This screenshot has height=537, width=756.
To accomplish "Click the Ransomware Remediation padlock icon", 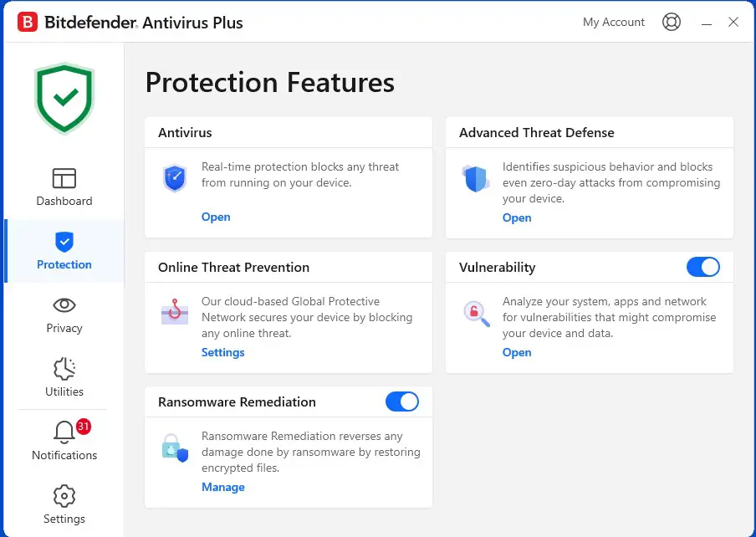I will (175, 447).
